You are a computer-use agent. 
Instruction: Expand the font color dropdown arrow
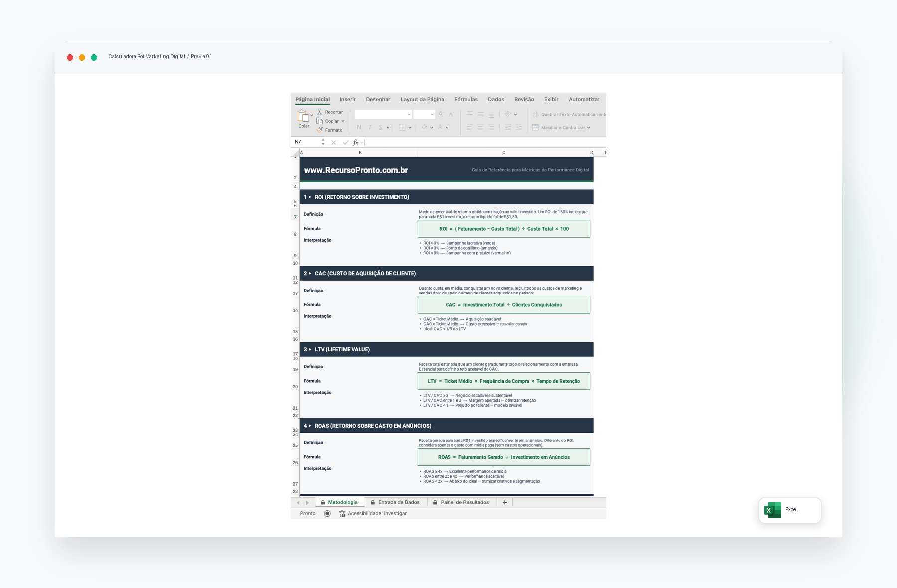[x=447, y=127]
